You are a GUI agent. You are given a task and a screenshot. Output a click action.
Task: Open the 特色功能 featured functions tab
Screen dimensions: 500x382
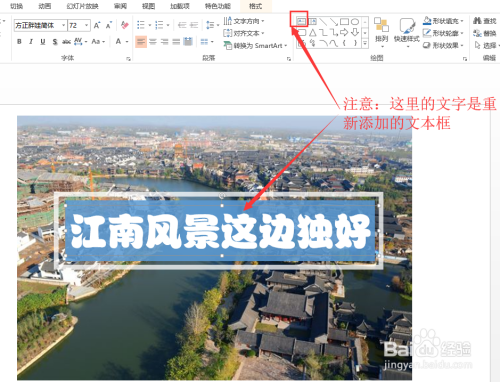[218, 6]
